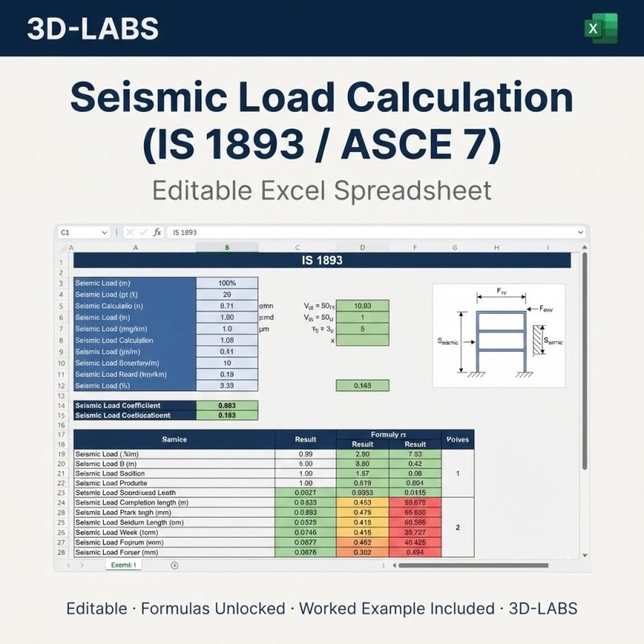Screen dimensions: 644x644
Task: Select the orange cell with value 0.302
Action: coord(362,552)
